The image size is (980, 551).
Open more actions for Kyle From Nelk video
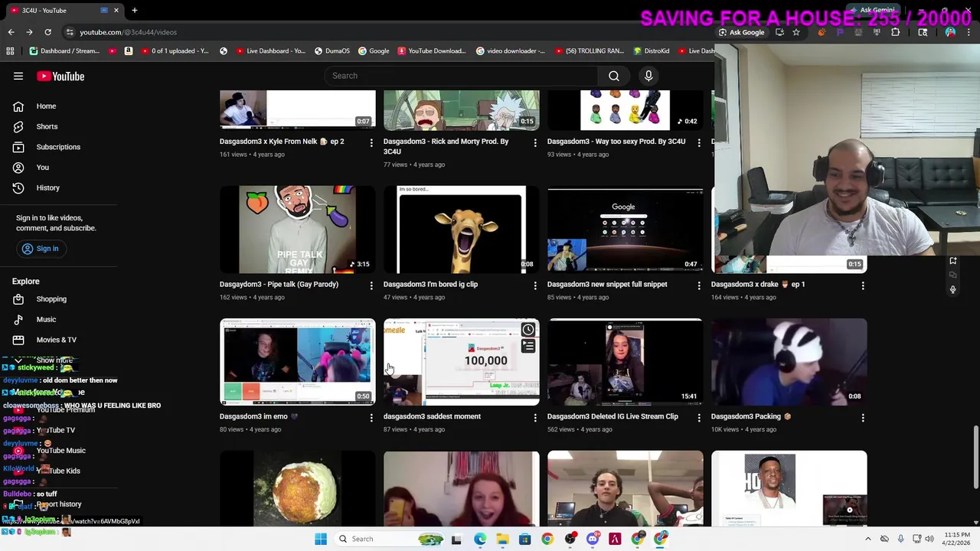click(x=371, y=143)
